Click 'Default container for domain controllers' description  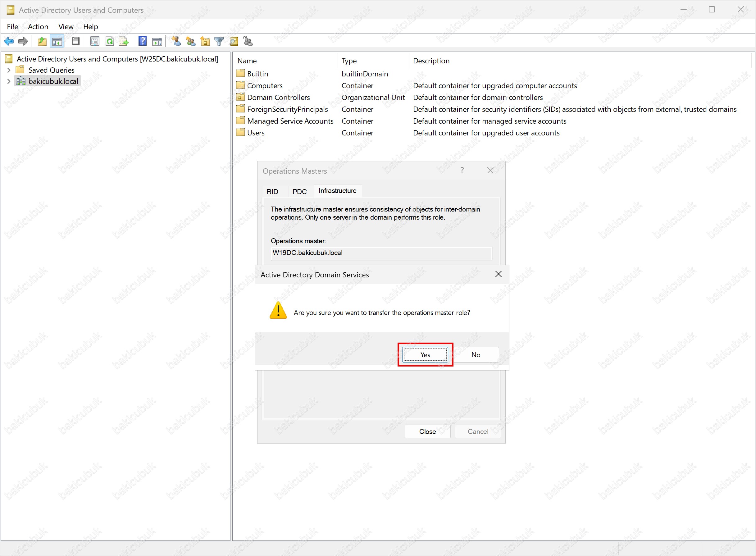478,97
